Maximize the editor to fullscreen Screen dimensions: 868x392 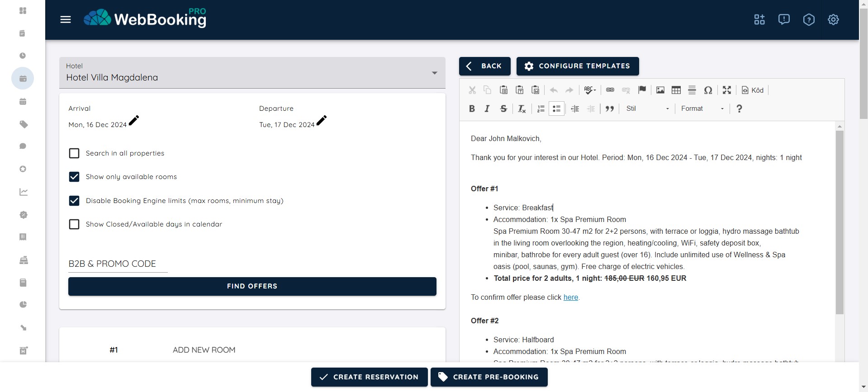[x=726, y=90]
